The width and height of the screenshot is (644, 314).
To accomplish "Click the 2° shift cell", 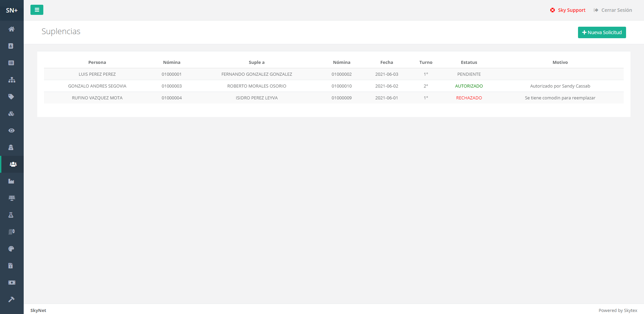I will tap(426, 86).
